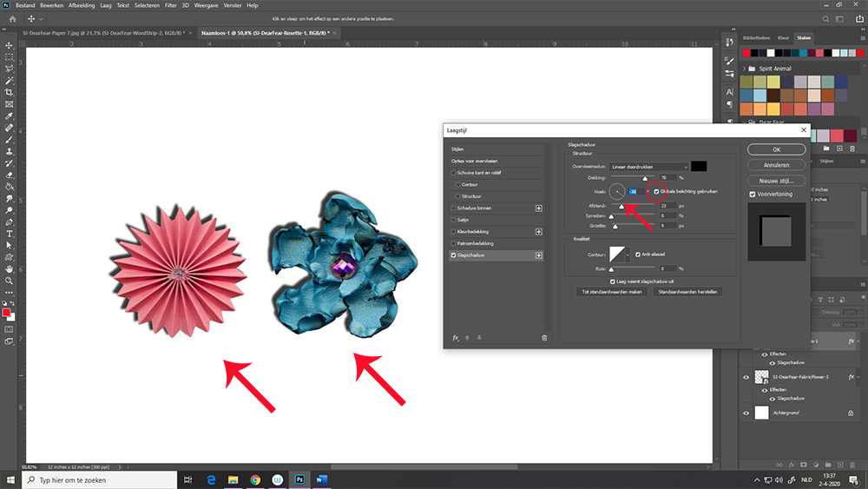868x489 pixels.
Task: Click Tot standaardwaarden maken button
Action: (612, 292)
